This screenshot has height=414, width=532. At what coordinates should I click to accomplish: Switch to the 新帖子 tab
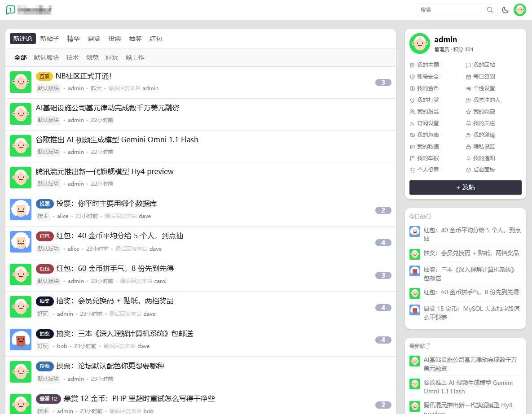coord(49,39)
